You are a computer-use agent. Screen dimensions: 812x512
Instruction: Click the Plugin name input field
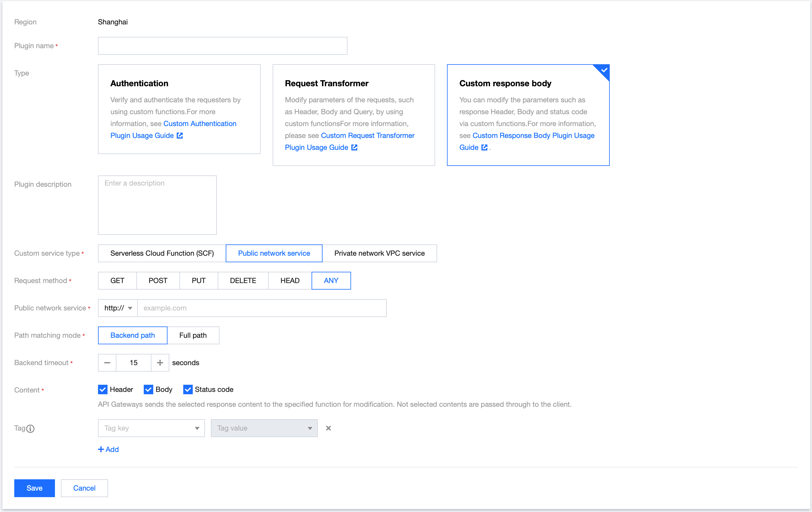222,46
